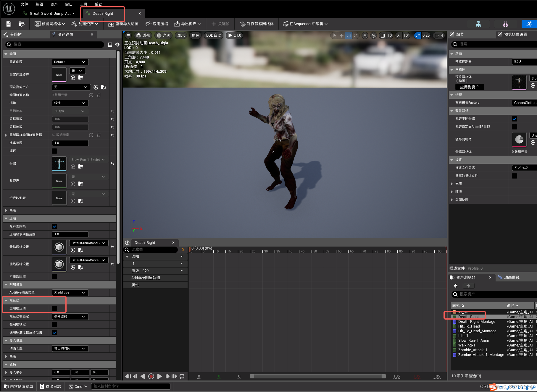This screenshot has height=392, width=537.
Task: Select the viewport rotate tool
Action: [x=349, y=35]
